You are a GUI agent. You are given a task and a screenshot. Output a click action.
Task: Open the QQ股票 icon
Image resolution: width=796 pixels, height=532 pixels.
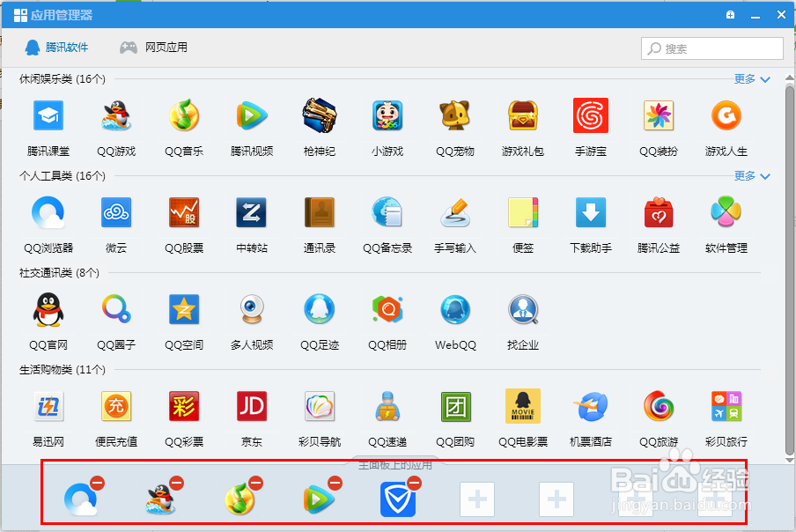pos(184,212)
